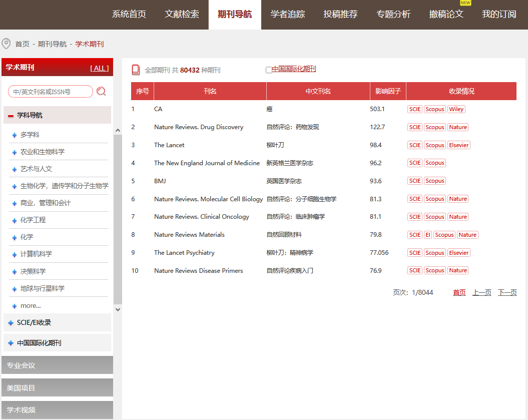
Task: Click the EI tag for Nature Reviews Materials
Action: [x=427, y=235]
